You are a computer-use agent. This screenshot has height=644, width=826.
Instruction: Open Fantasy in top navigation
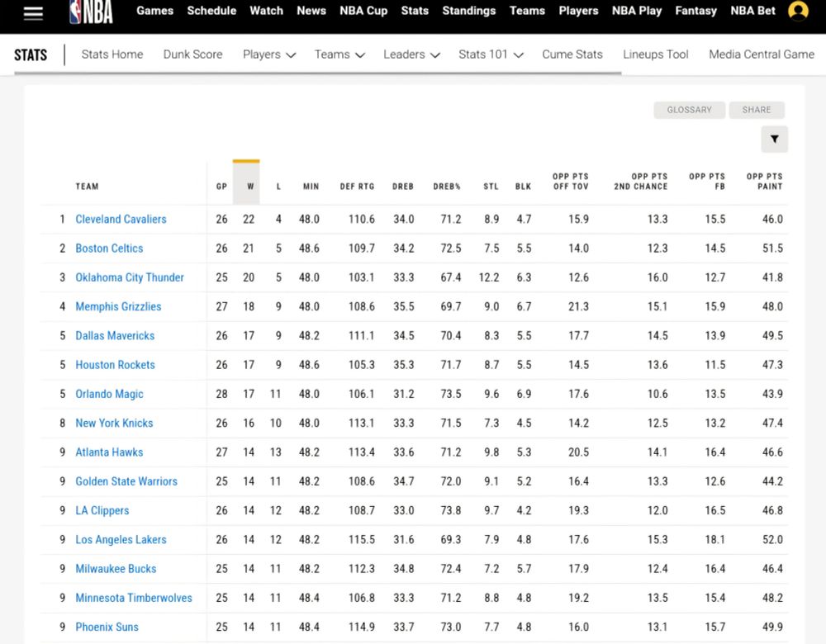695,11
